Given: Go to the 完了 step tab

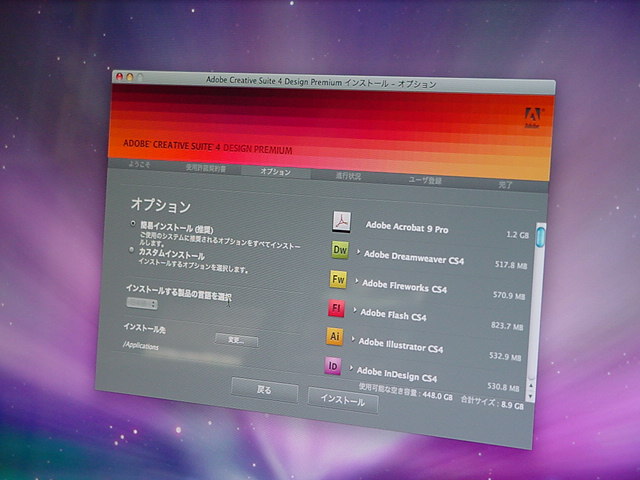Looking at the screenshot, I should (505, 184).
